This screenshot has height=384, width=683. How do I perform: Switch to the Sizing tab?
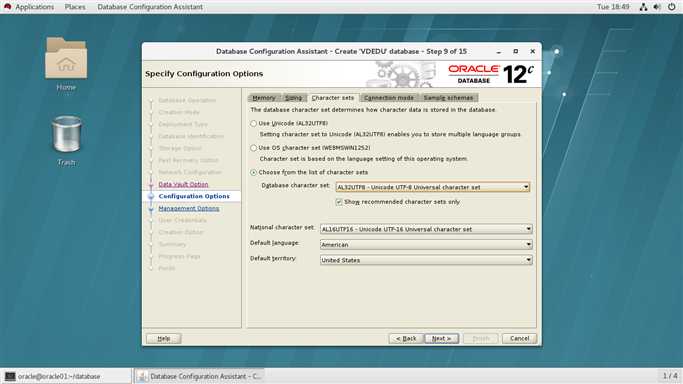[294, 98]
